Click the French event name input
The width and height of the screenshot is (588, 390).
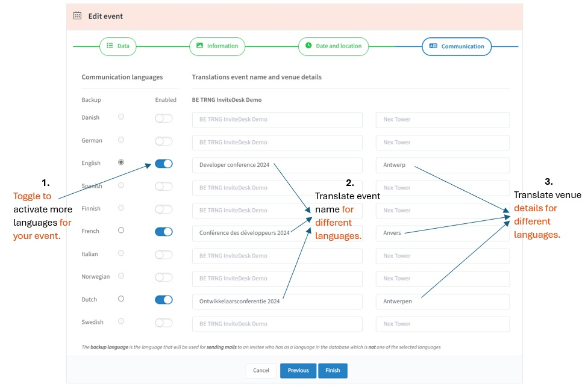click(x=277, y=233)
